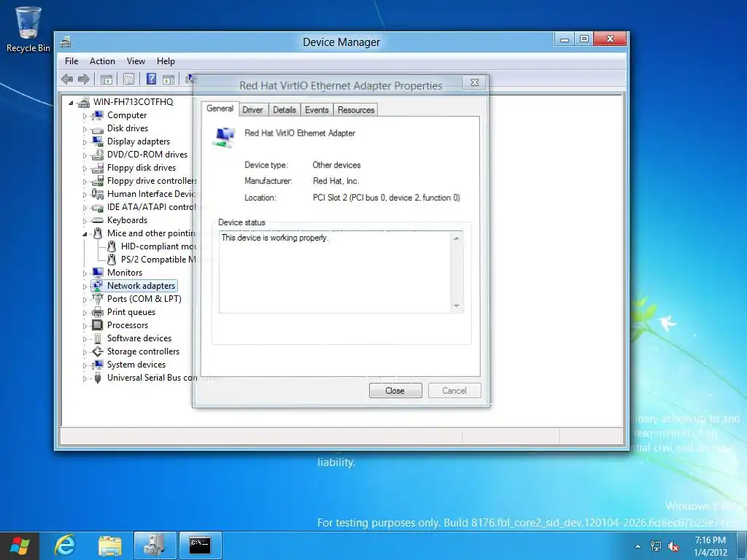Show hidden tray icons arrow

coord(638,546)
